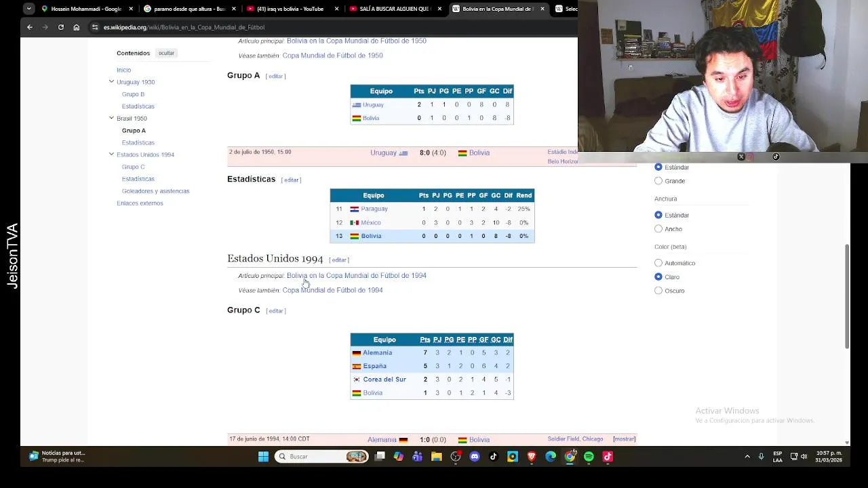Open the tab search dropdown arrow
The width and height of the screenshot is (868, 488).
[x=28, y=9]
